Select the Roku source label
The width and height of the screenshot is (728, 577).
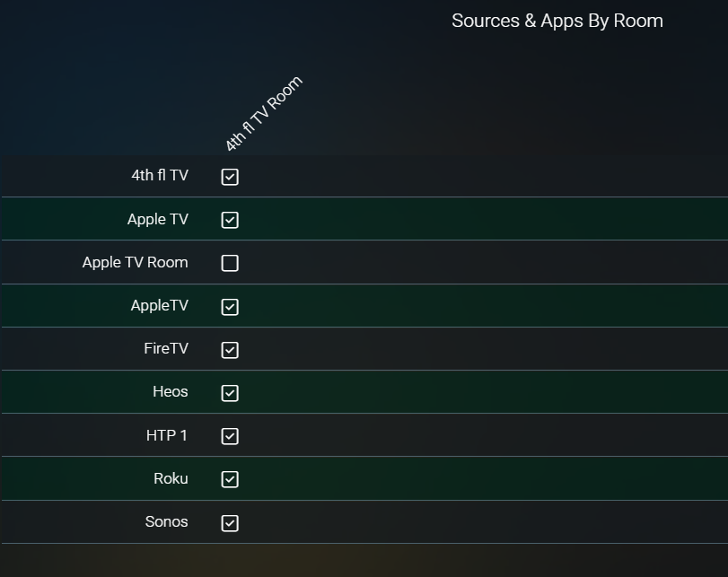click(x=171, y=478)
